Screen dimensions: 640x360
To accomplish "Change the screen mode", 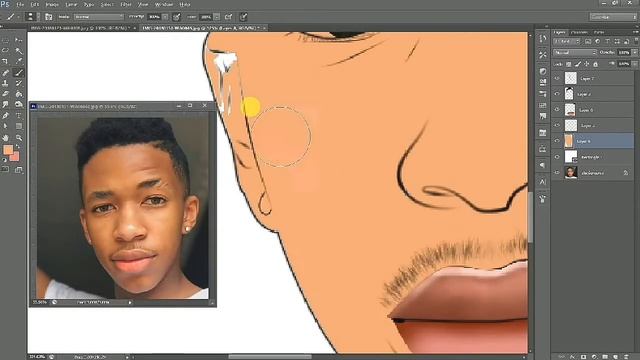I will pyautogui.click(x=18, y=169).
